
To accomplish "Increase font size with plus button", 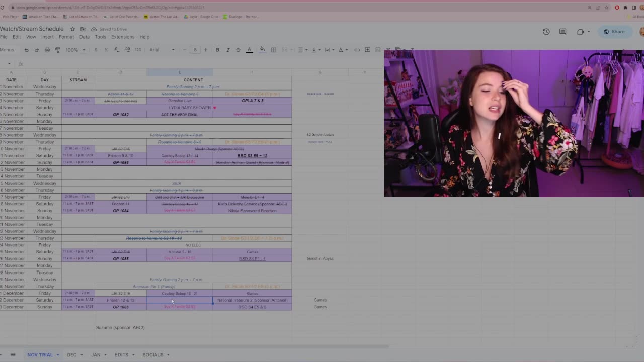I will (205, 50).
